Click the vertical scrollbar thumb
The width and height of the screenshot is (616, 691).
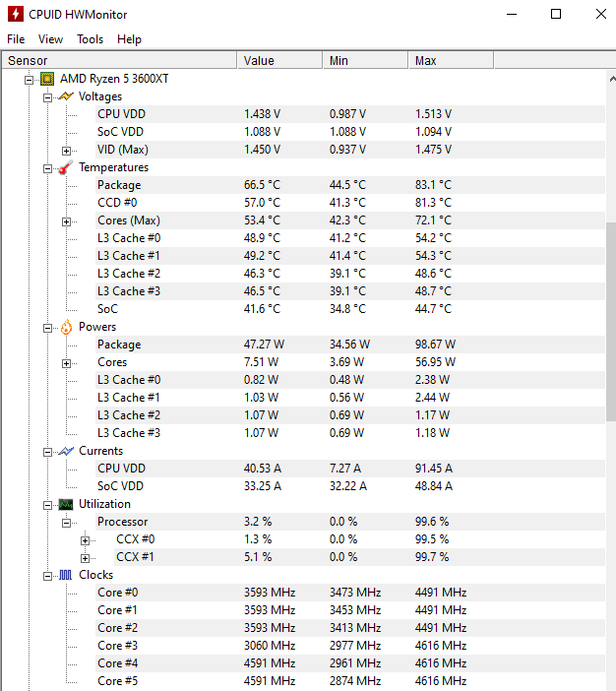[611, 322]
